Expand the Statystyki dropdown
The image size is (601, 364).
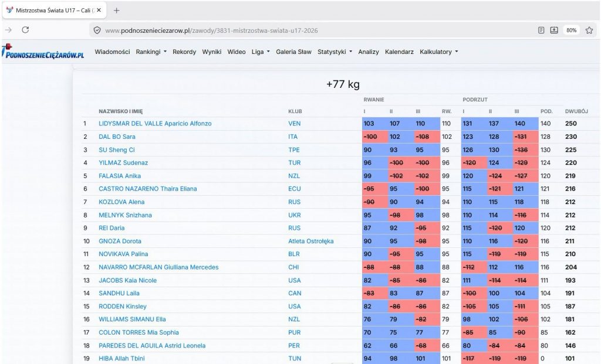tap(335, 52)
